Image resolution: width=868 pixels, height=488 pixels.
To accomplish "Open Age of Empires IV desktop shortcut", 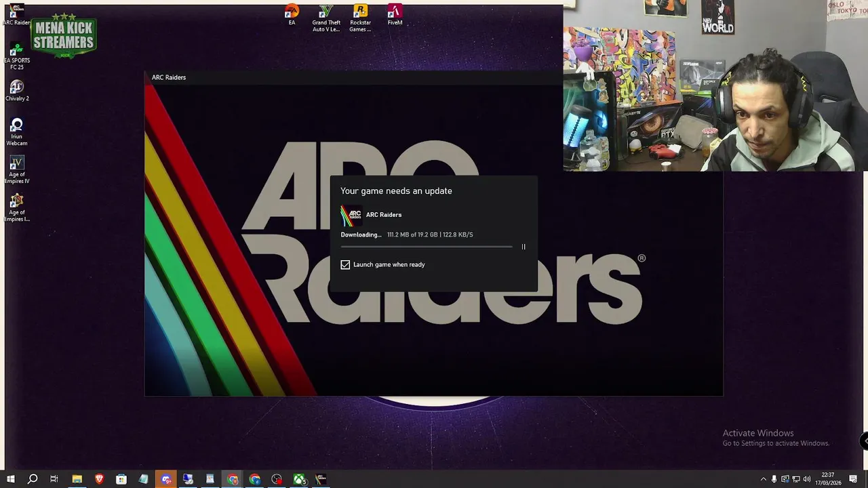I will (17, 170).
